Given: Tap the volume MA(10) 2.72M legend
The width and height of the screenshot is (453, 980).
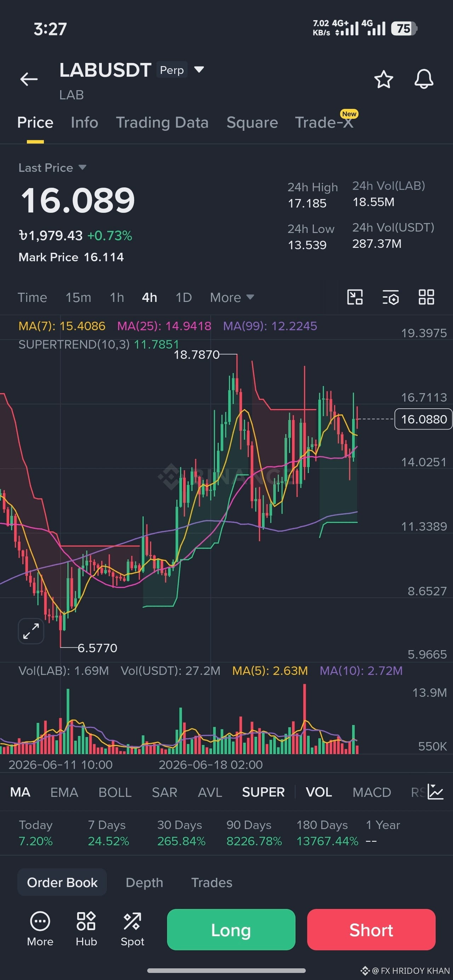Looking at the screenshot, I should pyautogui.click(x=361, y=670).
